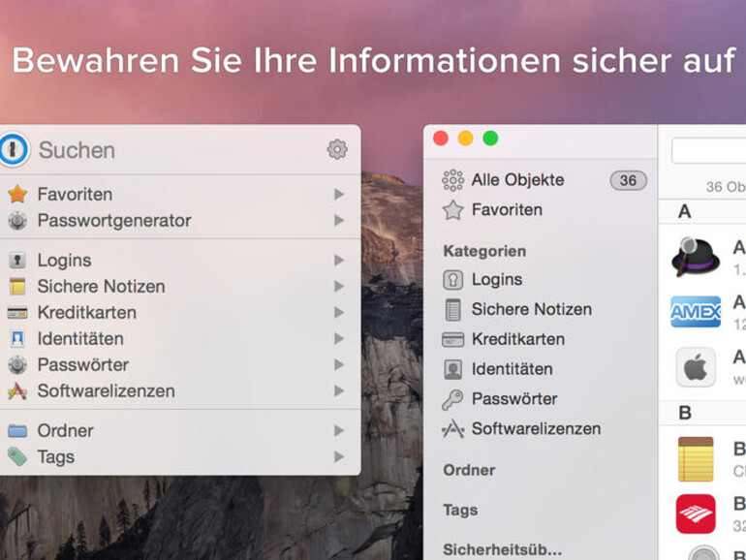
Task: Click Softwarelizenzen app icon in popup
Action: pyautogui.click(x=17, y=391)
